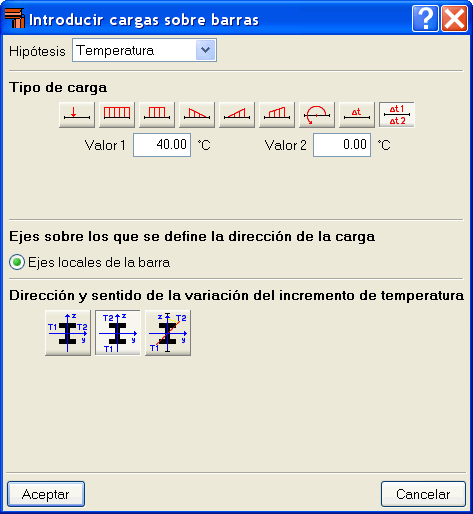Viewport: 473px width, 514px height.
Task: Click the Valor 2 temperature field
Action: click(x=342, y=145)
